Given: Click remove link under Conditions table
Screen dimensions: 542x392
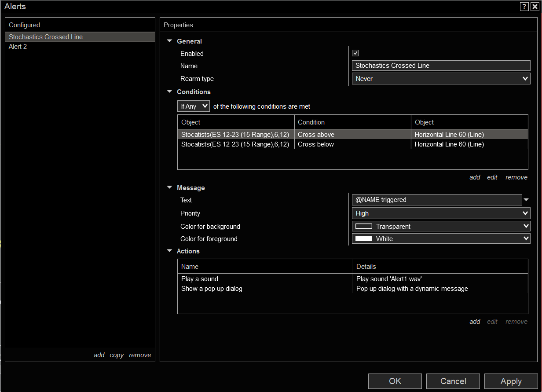Looking at the screenshot, I should pyautogui.click(x=516, y=177).
